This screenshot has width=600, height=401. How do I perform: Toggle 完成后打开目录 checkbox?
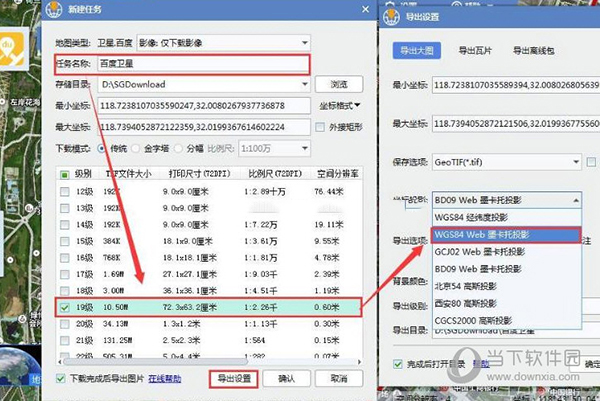398,364
